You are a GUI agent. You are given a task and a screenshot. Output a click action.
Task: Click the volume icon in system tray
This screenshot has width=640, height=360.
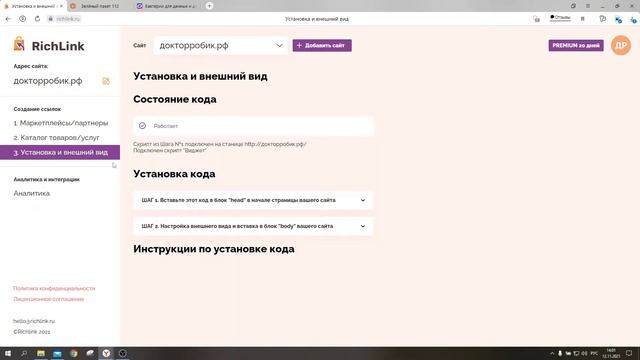(x=584, y=353)
